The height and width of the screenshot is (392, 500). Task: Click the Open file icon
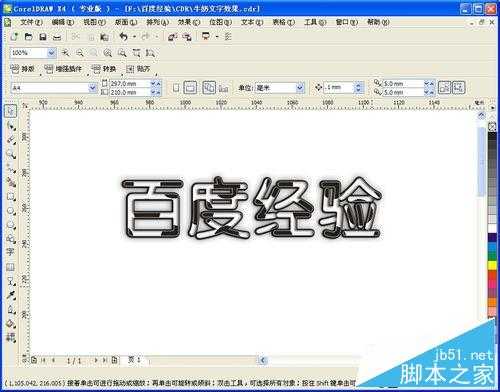pyautogui.click(x=29, y=37)
